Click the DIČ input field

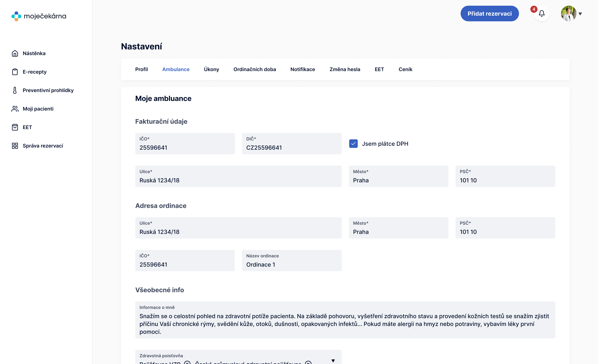[x=292, y=143]
